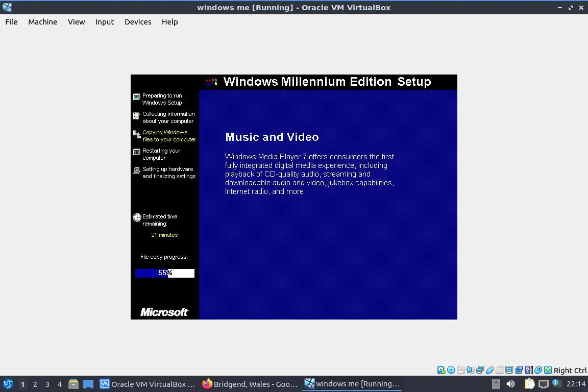Image resolution: width=588 pixels, height=392 pixels.
Task: Click the floppy disk status icon
Action: pyautogui.click(x=461, y=370)
